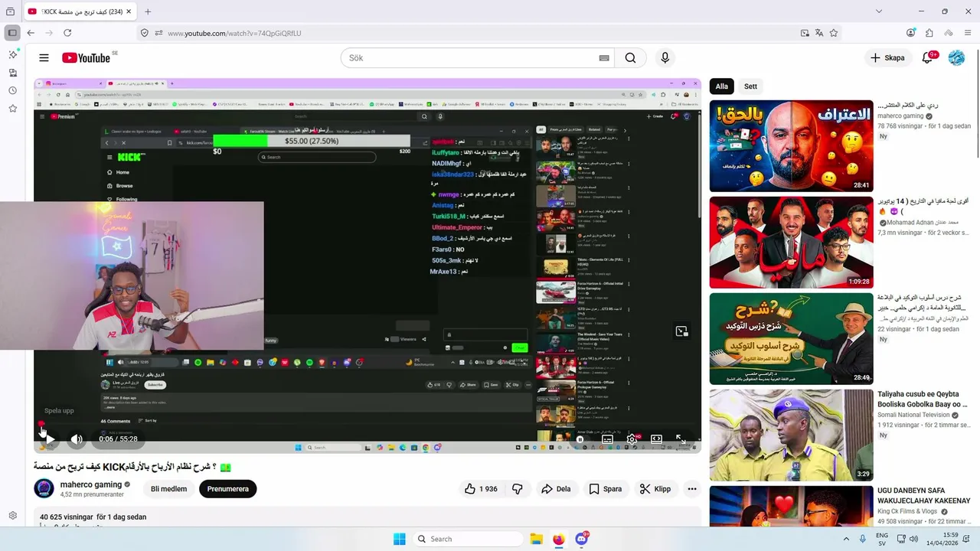
Task: Share the video via Dela
Action: (556, 489)
